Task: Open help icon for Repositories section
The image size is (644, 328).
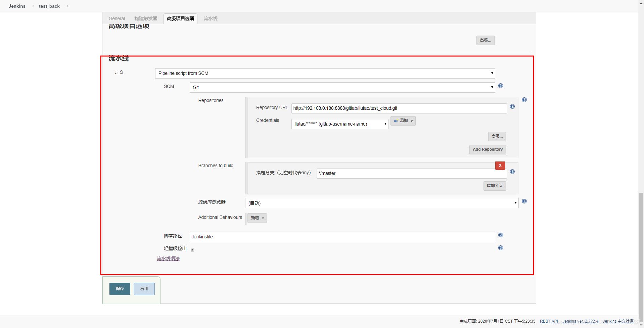Action: [x=524, y=100]
